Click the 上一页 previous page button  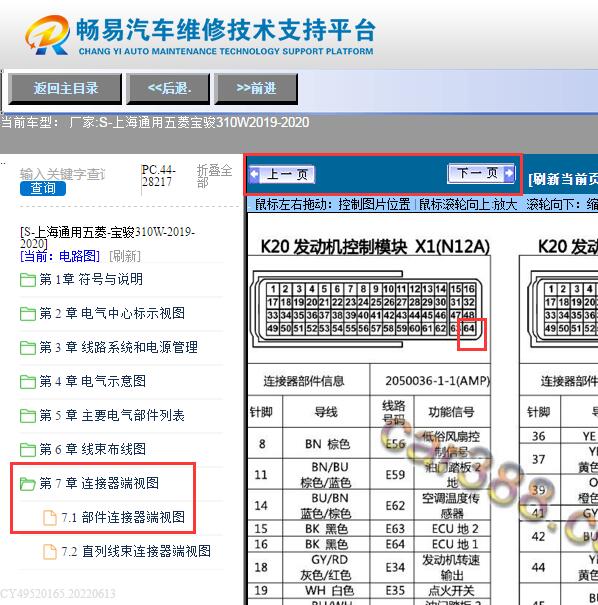[x=282, y=174]
